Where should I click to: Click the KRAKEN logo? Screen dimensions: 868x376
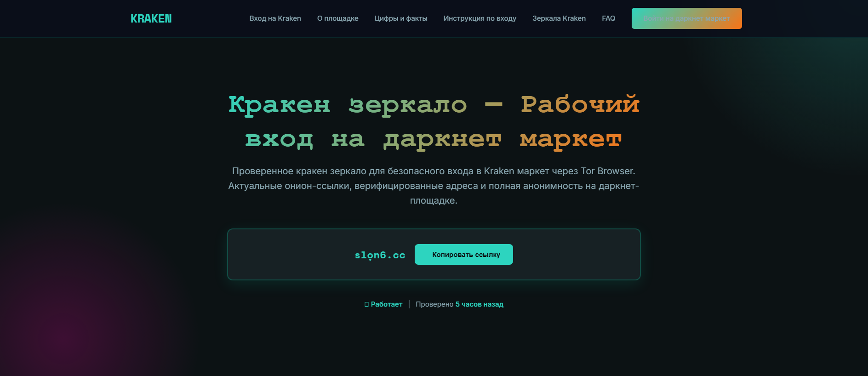point(151,18)
